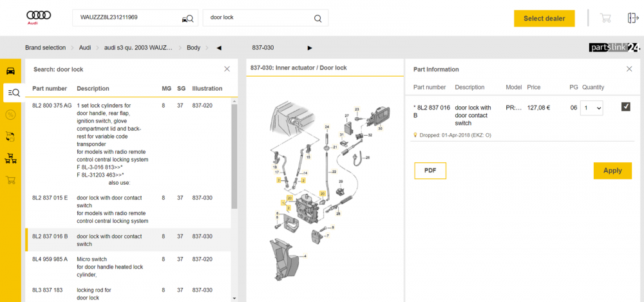
Task: Click the Audi rings logo
Action: [39, 17]
